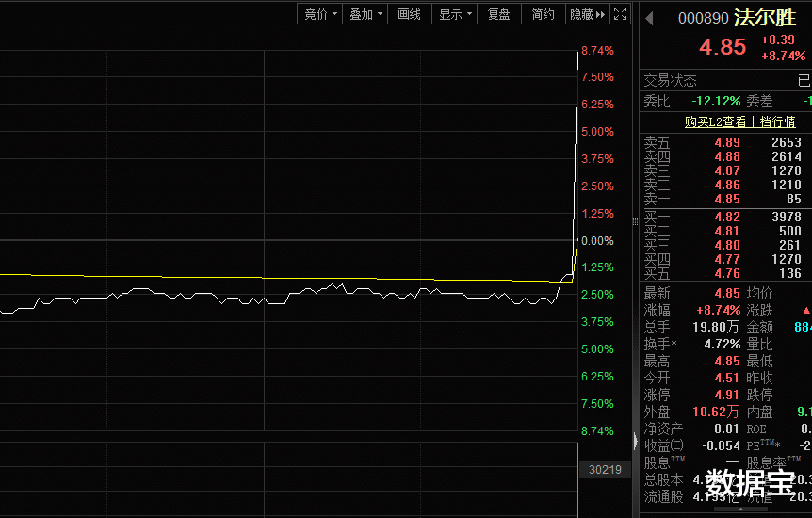
Task: Click the 买一 price 4.82
Action: 727,217
